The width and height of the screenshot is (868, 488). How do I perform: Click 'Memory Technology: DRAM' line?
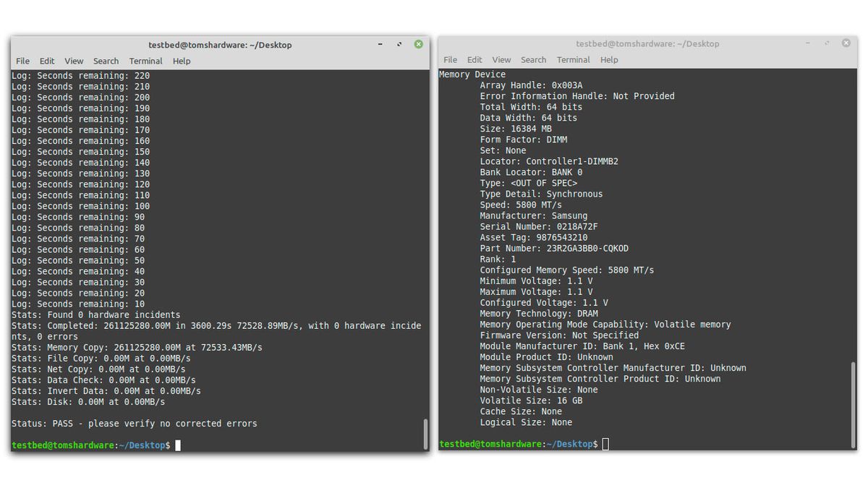pyautogui.click(x=539, y=314)
